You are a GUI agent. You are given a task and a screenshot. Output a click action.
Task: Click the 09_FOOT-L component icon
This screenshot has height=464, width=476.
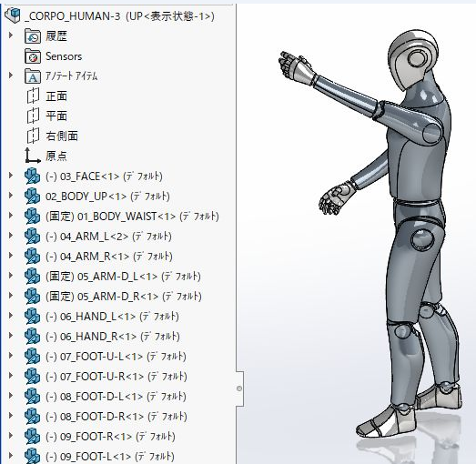[x=32, y=456]
